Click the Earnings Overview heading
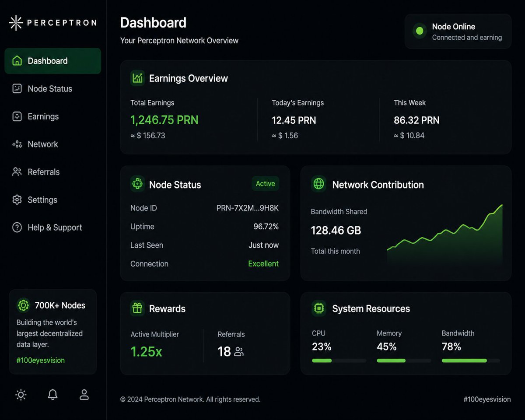 [189, 78]
